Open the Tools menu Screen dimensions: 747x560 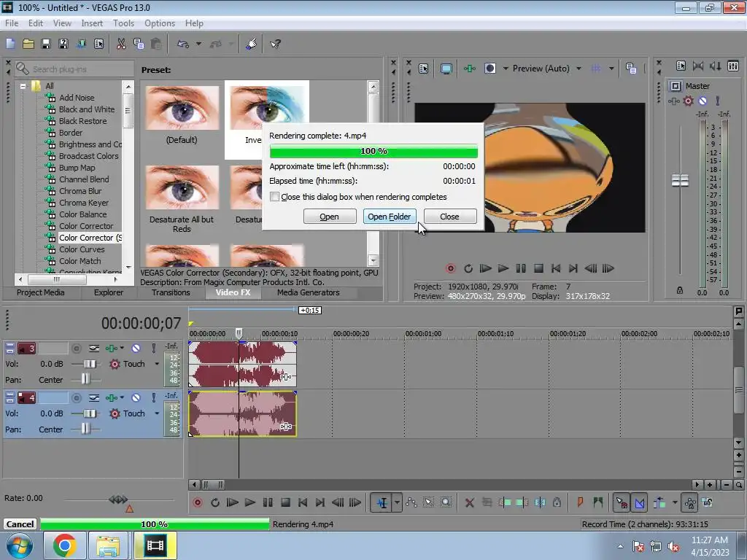click(x=123, y=23)
